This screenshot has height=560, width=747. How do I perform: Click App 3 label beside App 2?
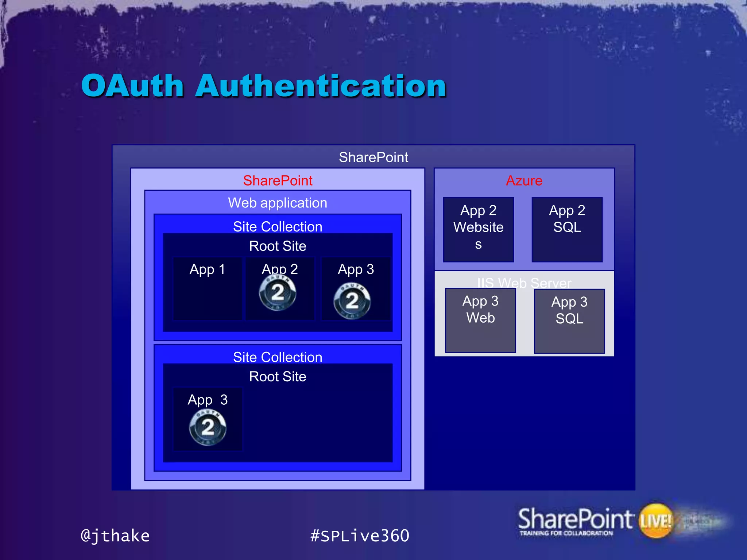(356, 269)
